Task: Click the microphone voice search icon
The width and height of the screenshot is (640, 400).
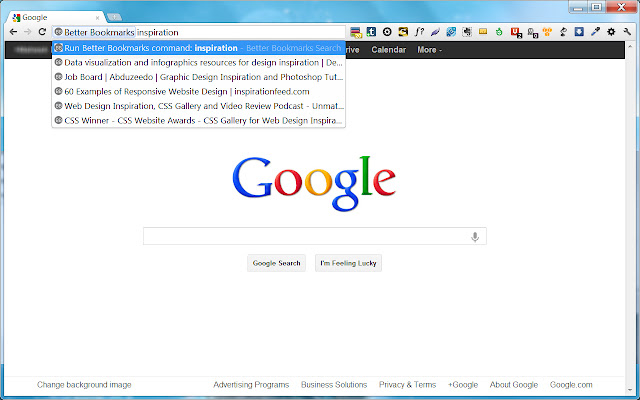Action: 475,237
